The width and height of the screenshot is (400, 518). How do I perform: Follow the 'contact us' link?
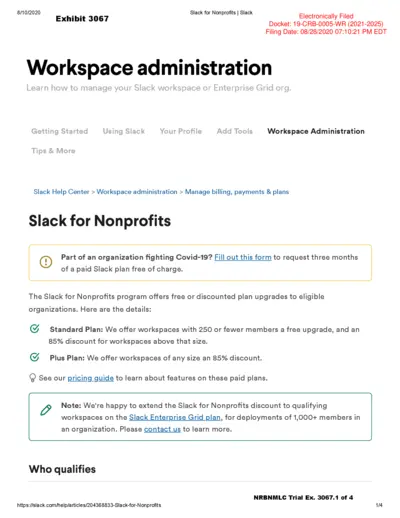click(162, 429)
